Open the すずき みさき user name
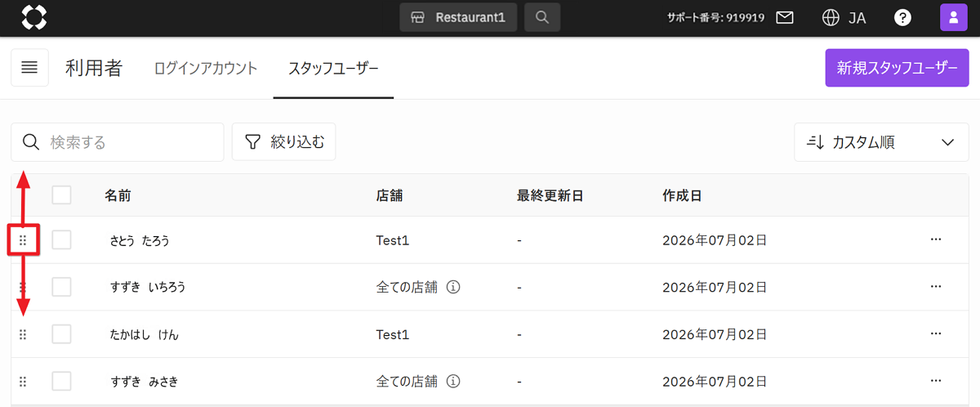This screenshot has width=980, height=407. (x=144, y=381)
